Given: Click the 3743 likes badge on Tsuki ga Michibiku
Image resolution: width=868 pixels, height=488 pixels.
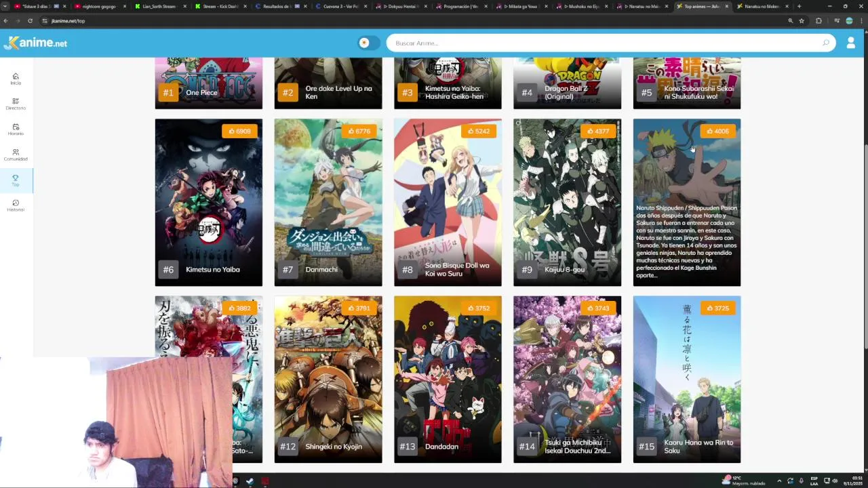Looking at the screenshot, I should coord(598,308).
